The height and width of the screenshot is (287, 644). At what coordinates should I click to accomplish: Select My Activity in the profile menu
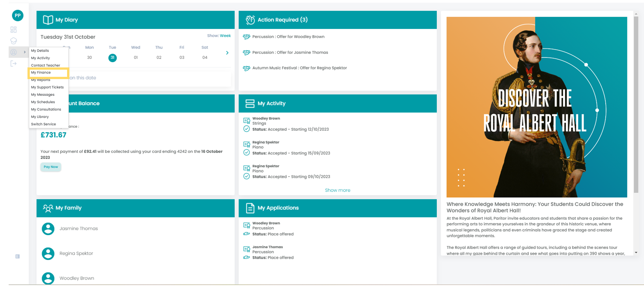click(40, 58)
